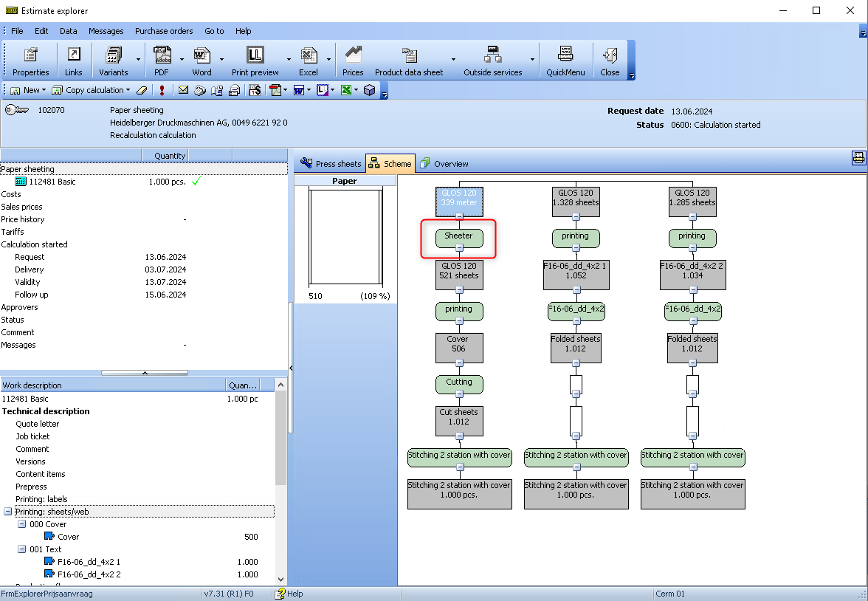Image resolution: width=868 pixels, height=601 pixels.
Task: Open the Variants dropdown arrow
Action: click(x=139, y=60)
